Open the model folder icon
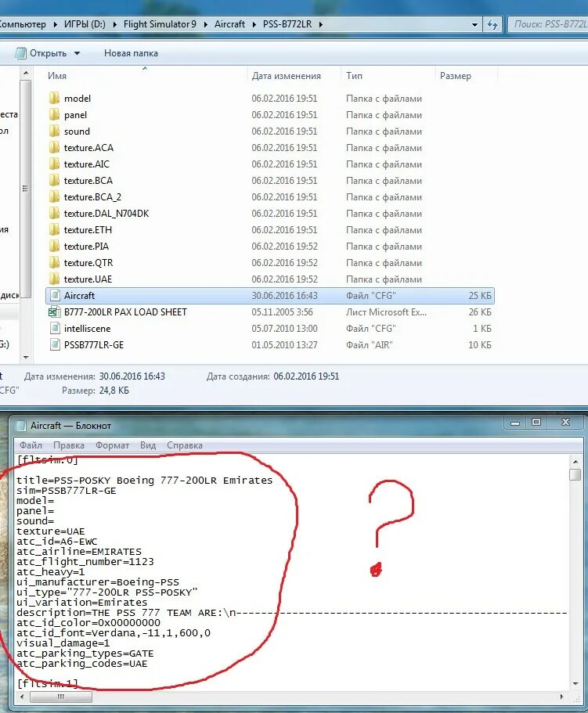Image resolution: width=588 pixels, height=713 pixels. [x=54, y=98]
